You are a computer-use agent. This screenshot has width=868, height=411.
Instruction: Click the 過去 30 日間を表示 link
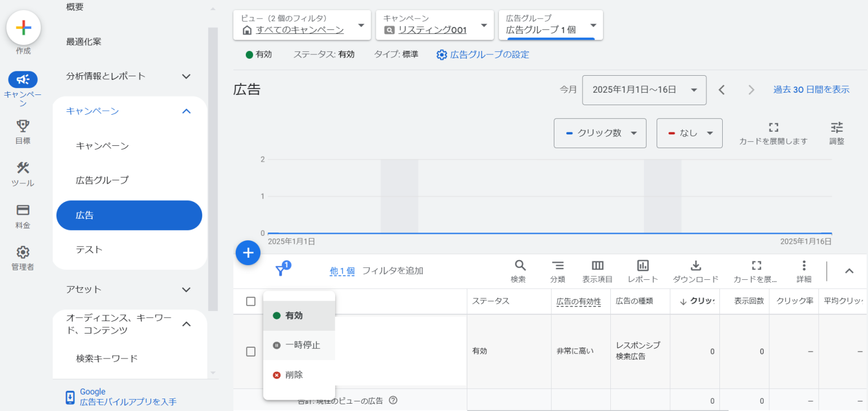810,89
